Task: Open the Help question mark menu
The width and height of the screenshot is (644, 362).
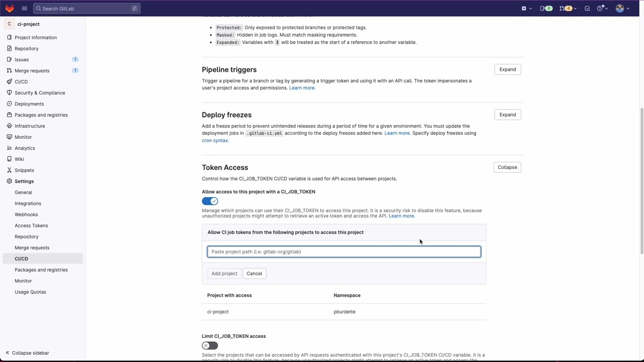Action: 599,8
